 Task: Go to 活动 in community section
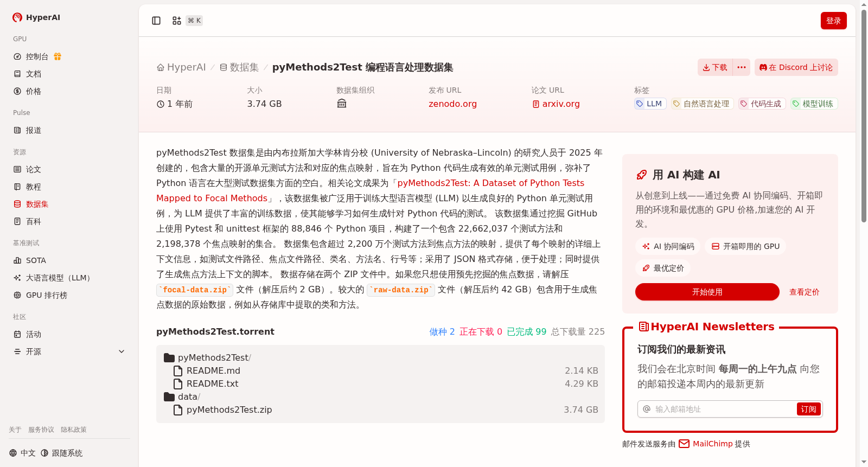click(34, 334)
